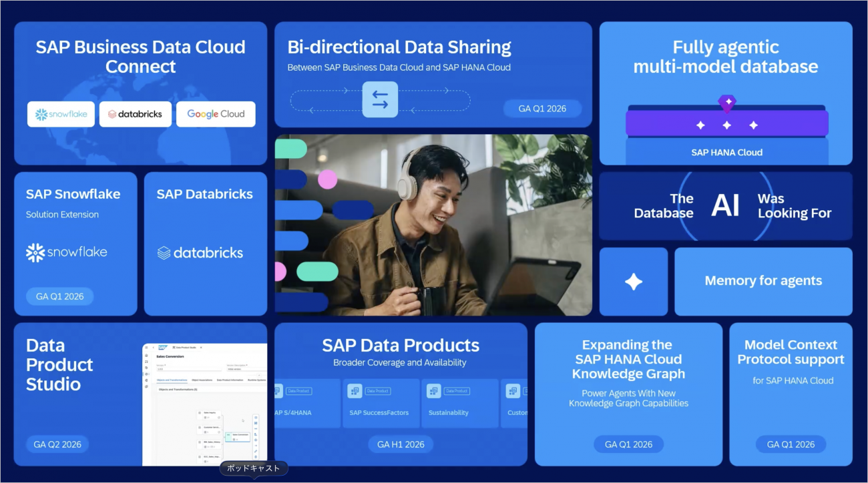Click the ポッドキャスト tooltip label

point(254,468)
